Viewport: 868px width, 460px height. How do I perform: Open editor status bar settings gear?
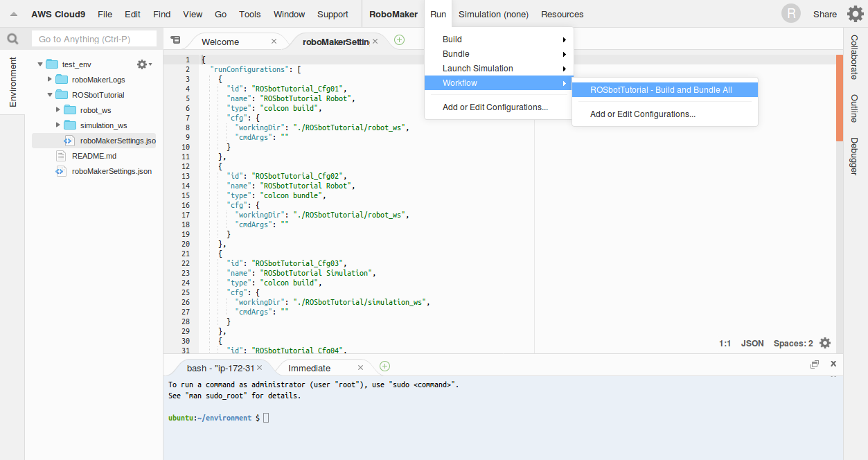tap(825, 343)
